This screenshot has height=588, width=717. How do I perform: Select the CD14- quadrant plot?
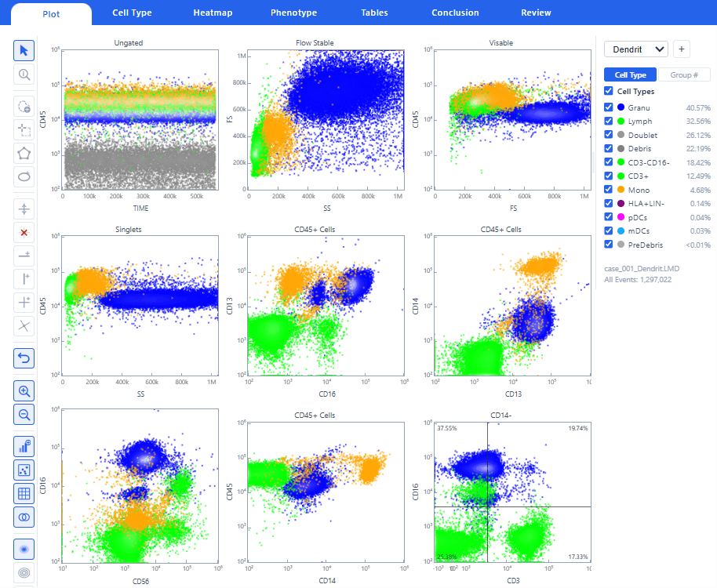(512, 492)
